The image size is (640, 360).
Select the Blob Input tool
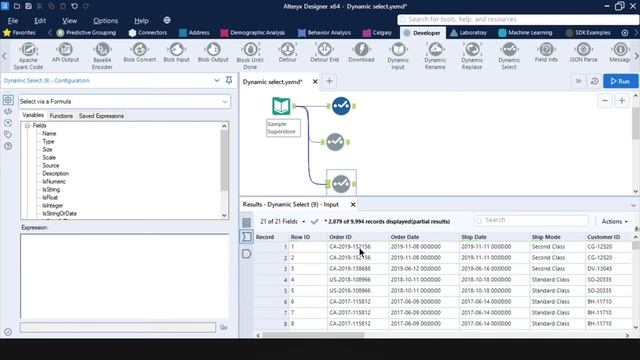[176, 52]
